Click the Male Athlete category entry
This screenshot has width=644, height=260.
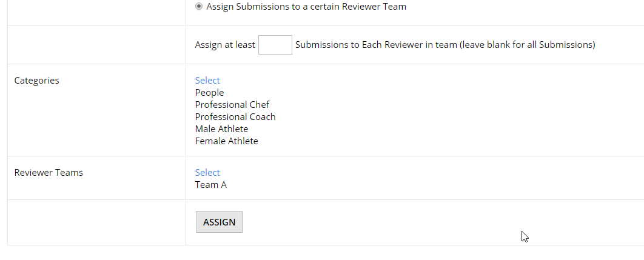click(x=221, y=129)
